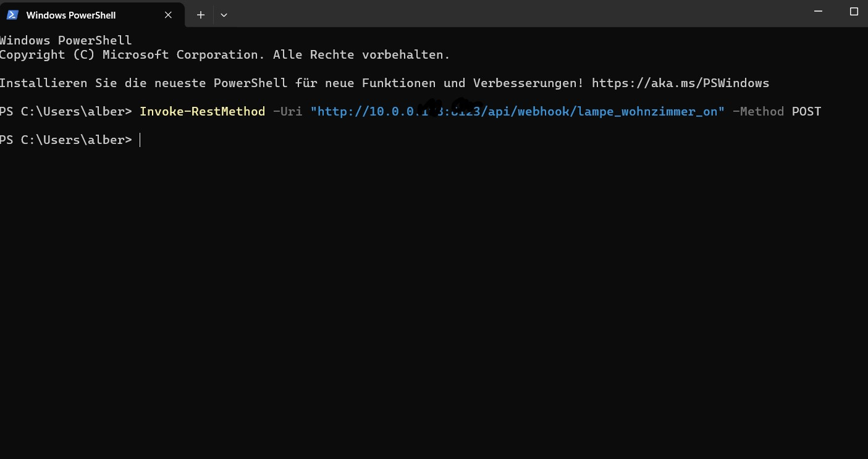Screen dimensions: 868x459
Task: Click the Invoke-RestMethod command word
Action: point(202,112)
